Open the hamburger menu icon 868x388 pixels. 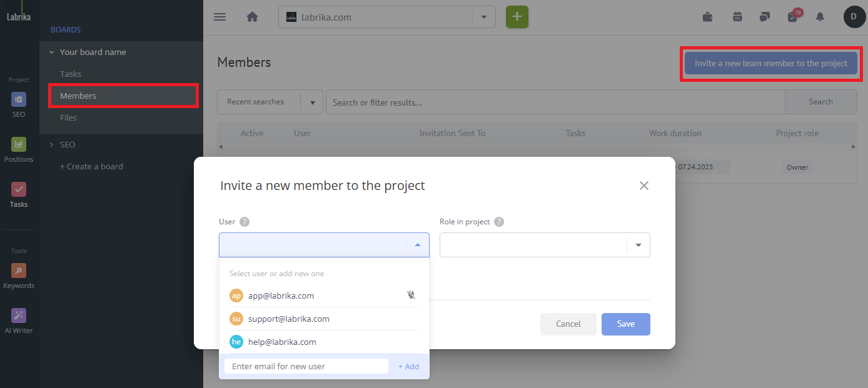click(220, 17)
